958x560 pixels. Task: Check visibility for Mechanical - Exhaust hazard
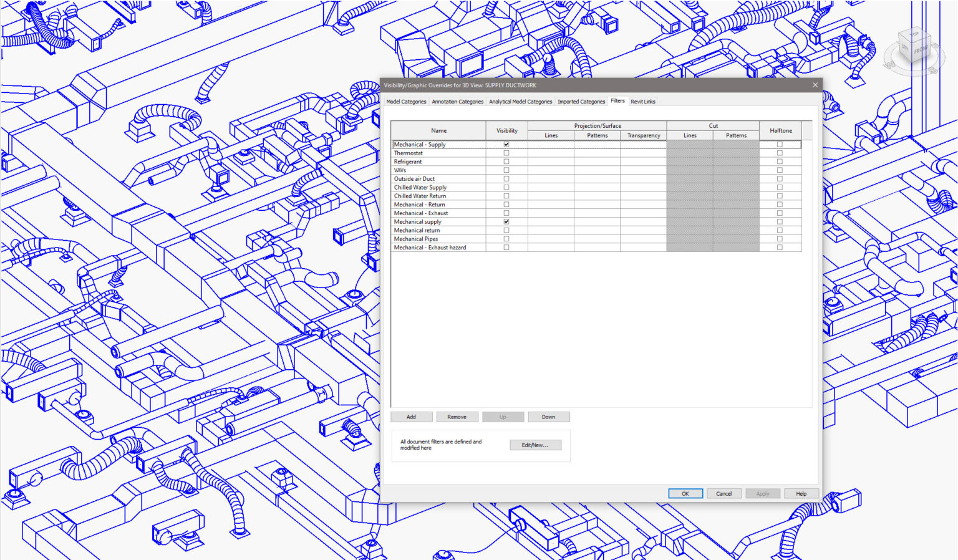tap(506, 248)
